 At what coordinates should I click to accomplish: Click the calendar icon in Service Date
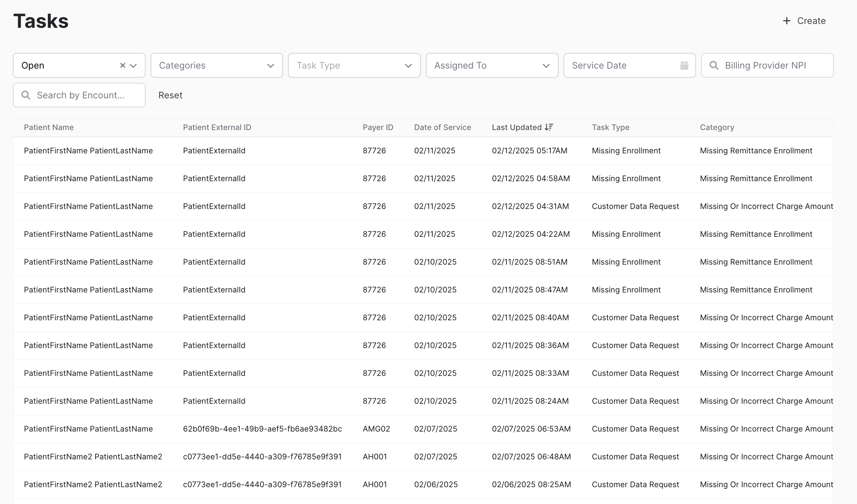684,65
